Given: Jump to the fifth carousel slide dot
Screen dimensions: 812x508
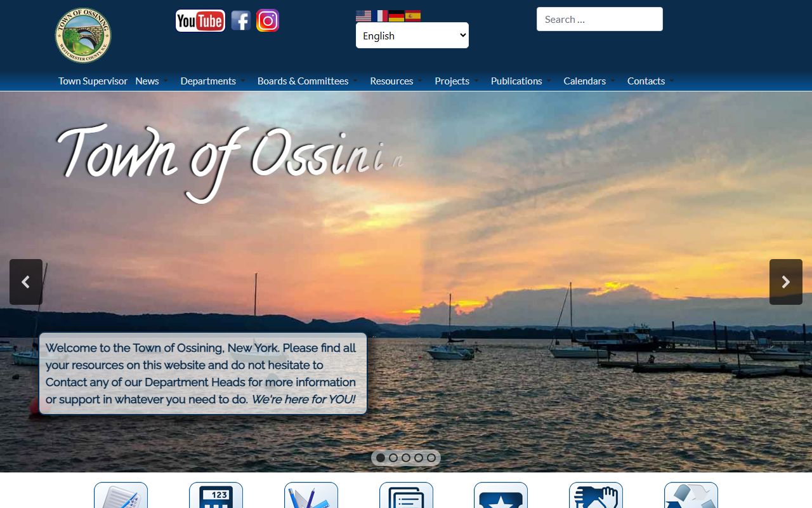Looking at the screenshot, I should 431,458.
